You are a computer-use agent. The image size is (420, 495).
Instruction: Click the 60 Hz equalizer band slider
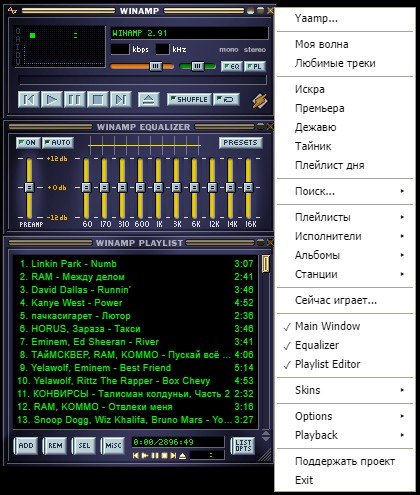point(86,188)
